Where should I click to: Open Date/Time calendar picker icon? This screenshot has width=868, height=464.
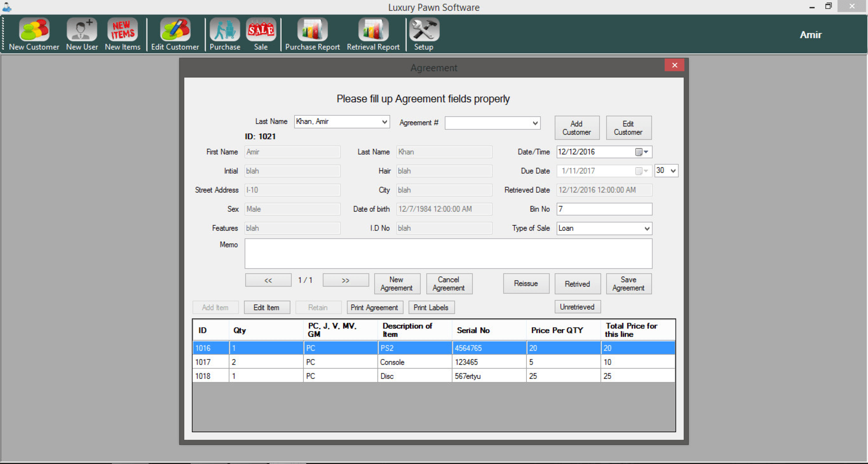(x=641, y=152)
